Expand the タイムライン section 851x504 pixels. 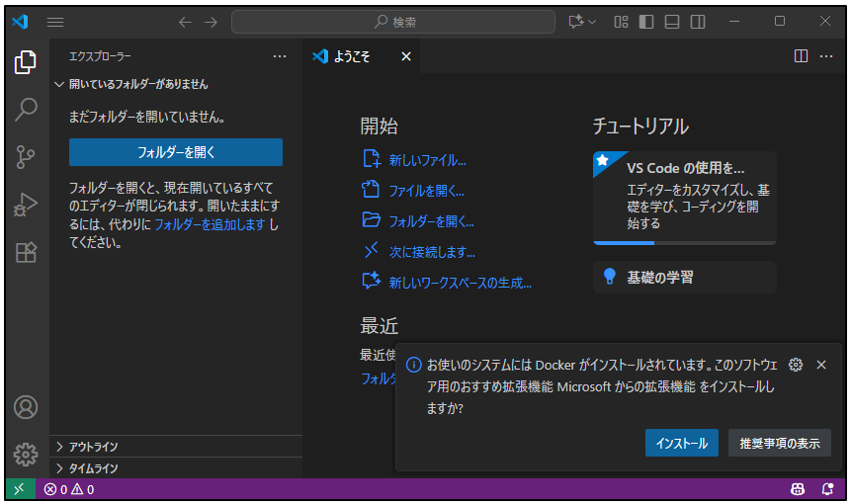[x=94, y=468]
